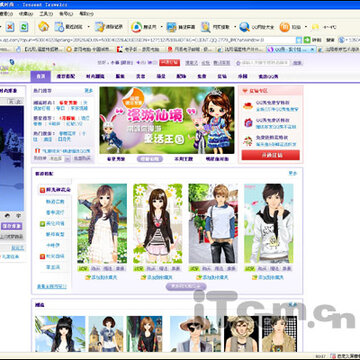Click favorites icon under black-scarf boy outfit

coord(255,277)
